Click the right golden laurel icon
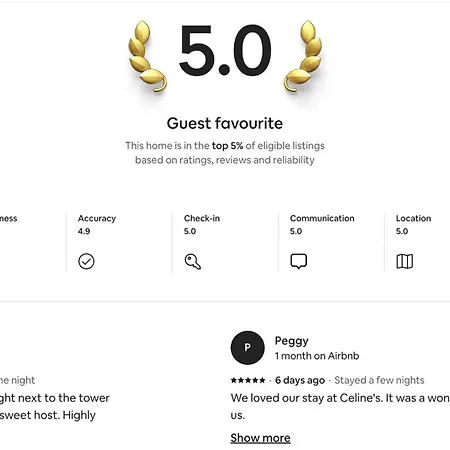Screen dimensions: 450x450 point(303,56)
